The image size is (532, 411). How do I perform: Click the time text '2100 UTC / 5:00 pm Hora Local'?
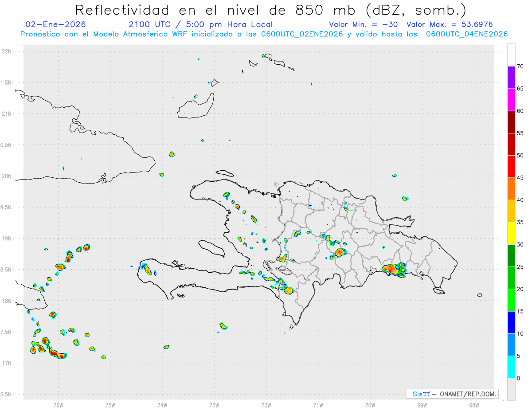[201, 24]
